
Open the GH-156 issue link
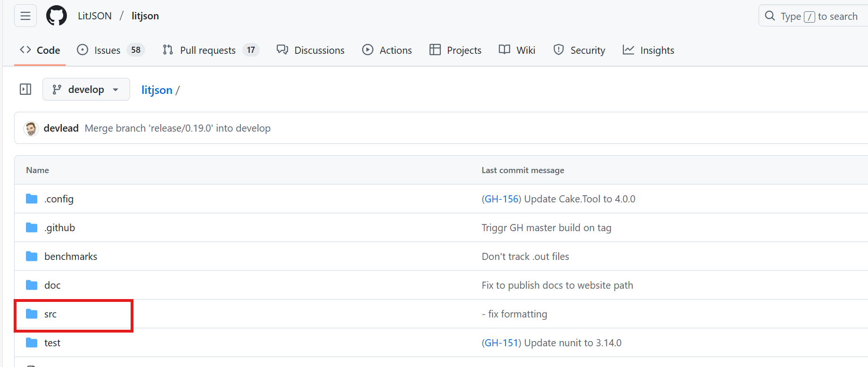pyautogui.click(x=502, y=199)
